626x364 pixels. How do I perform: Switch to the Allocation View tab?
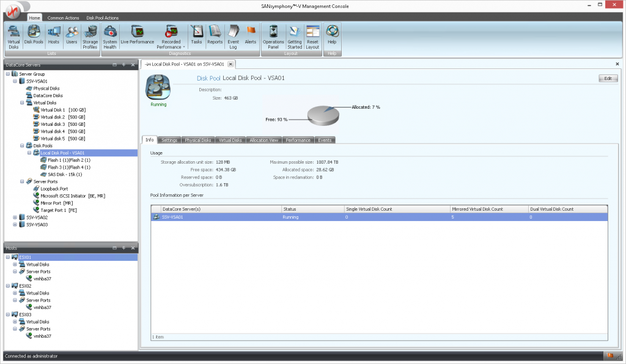[264, 140]
